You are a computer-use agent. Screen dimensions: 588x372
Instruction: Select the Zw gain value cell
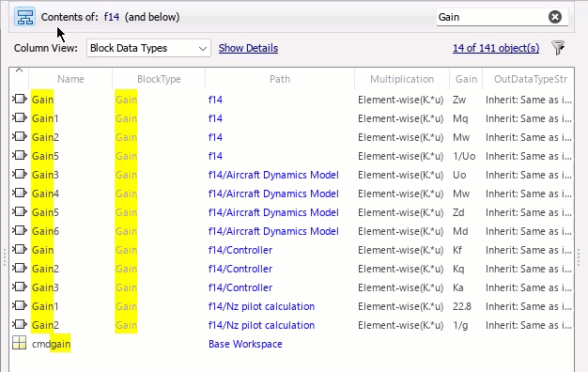point(459,100)
